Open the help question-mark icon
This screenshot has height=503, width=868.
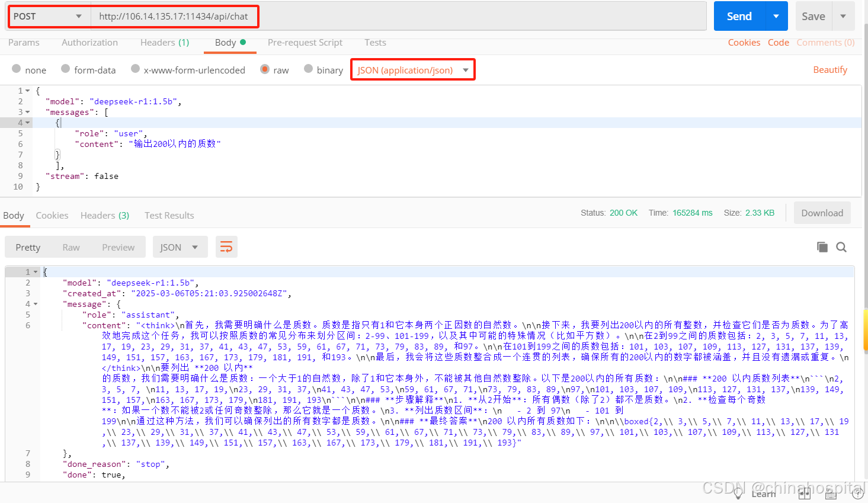(857, 493)
